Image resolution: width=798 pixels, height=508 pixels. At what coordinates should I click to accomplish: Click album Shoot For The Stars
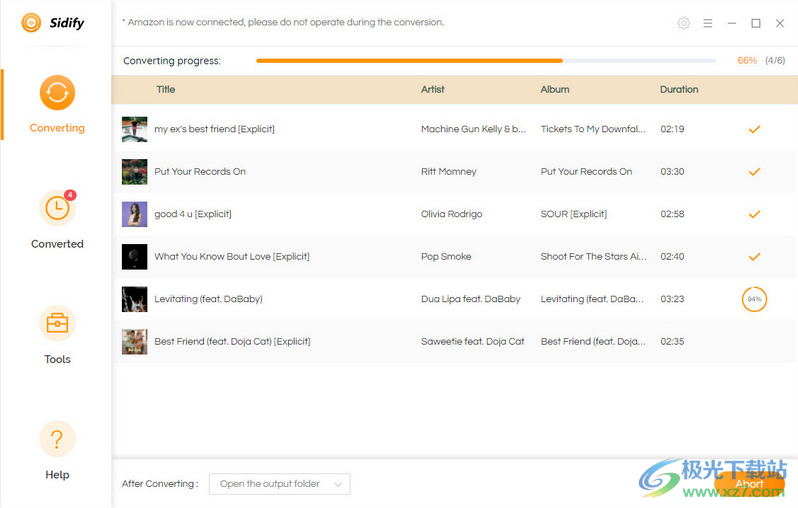pos(593,257)
